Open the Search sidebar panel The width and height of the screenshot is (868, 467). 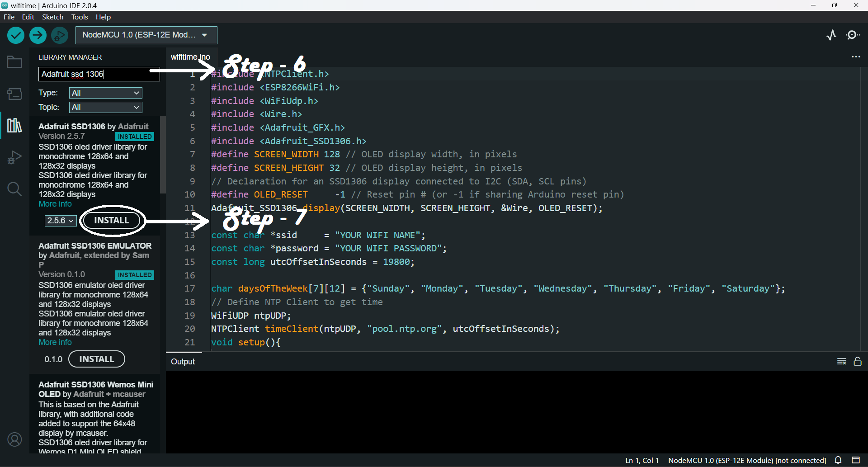click(x=14, y=189)
